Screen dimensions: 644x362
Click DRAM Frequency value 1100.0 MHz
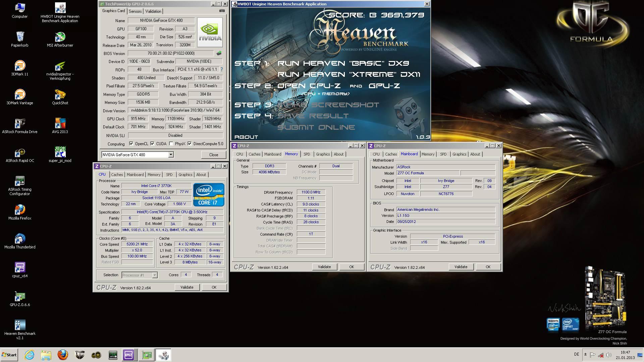pos(311,192)
